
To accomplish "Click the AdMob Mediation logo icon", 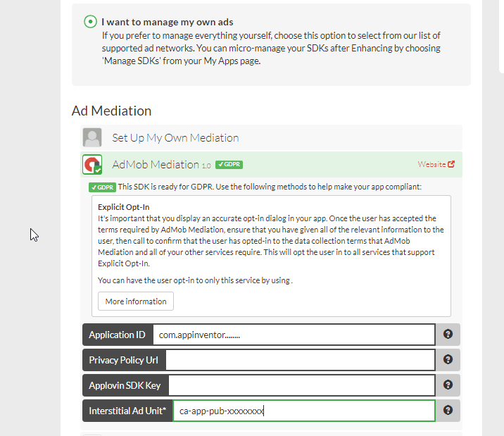I will 92,164.
